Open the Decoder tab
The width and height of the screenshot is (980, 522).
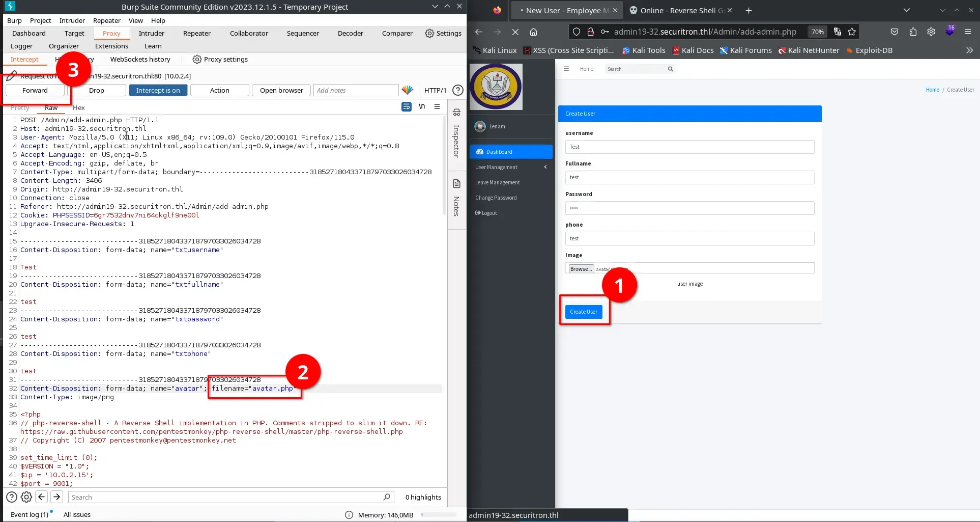point(351,33)
